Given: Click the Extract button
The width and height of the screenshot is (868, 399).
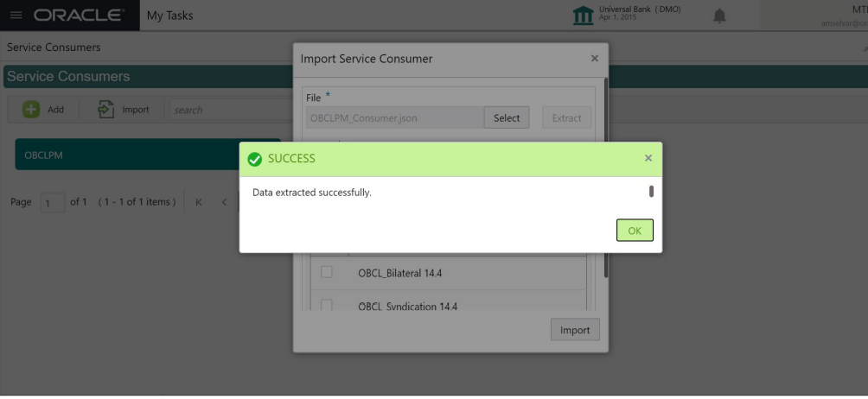Looking at the screenshot, I should 566,117.
